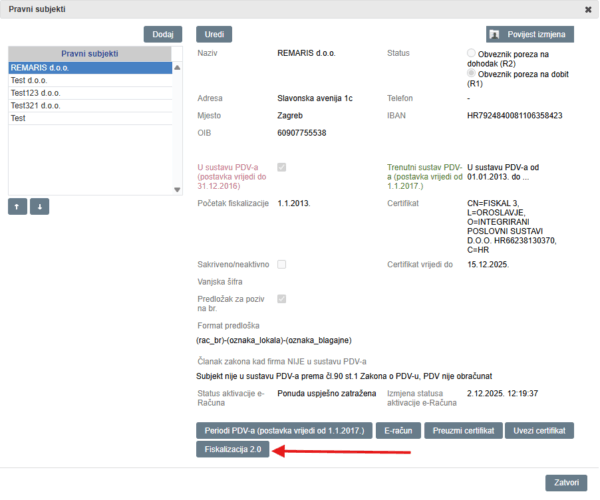
Task: Click the Uredi button
Action: pos(214,34)
